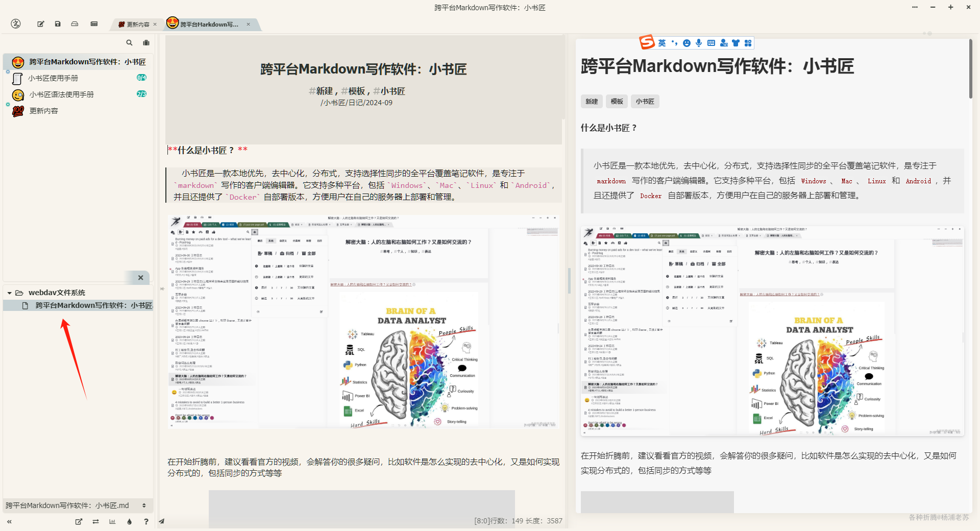Image resolution: width=980 pixels, height=531 pixels.
Task: Click the list layout icon in toolbar
Action: tap(94, 24)
